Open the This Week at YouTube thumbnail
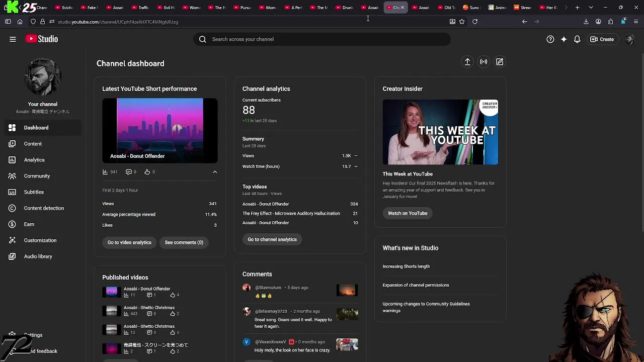The width and height of the screenshot is (644, 362). click(440, 132)
